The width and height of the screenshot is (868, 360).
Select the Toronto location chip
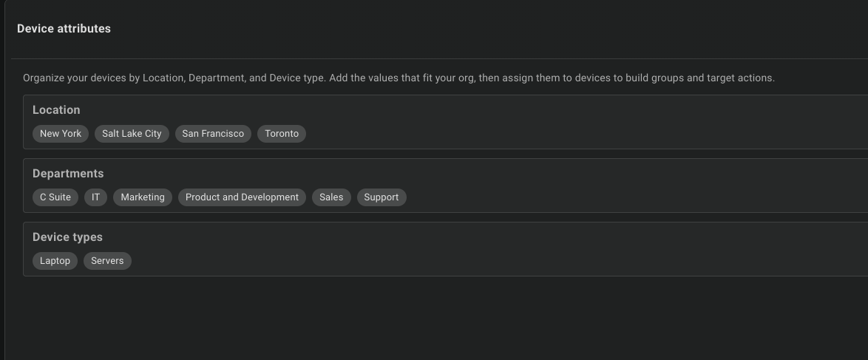pyautogui.click(x=282, y=134)
